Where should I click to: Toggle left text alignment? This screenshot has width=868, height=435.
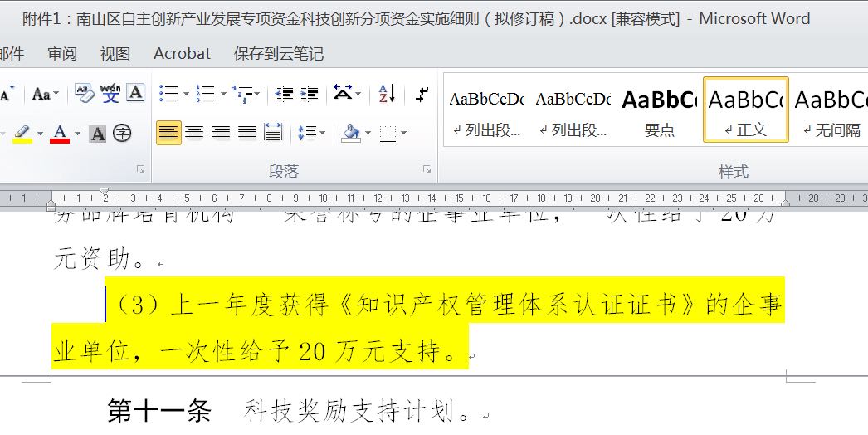point(168,133)
